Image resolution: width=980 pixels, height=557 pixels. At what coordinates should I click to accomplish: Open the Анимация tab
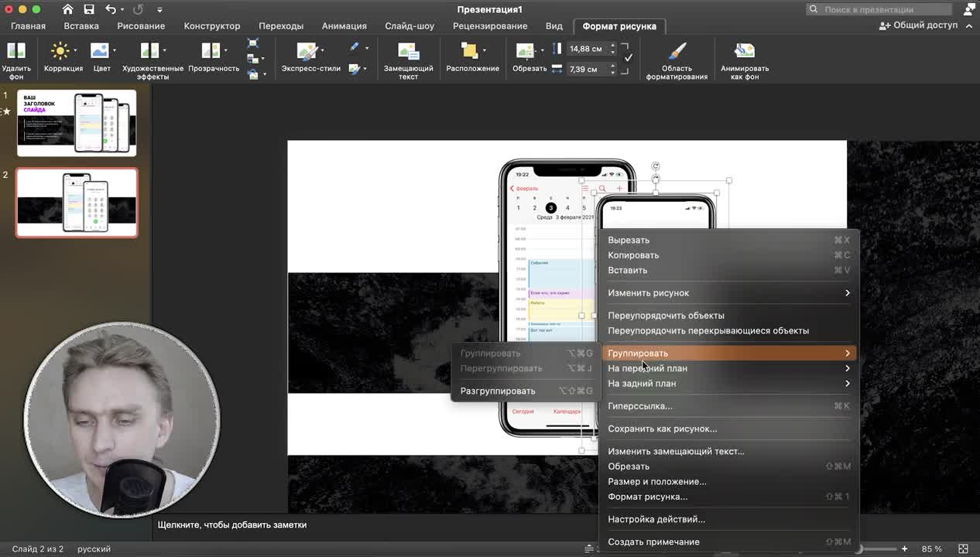pos(344,26)
